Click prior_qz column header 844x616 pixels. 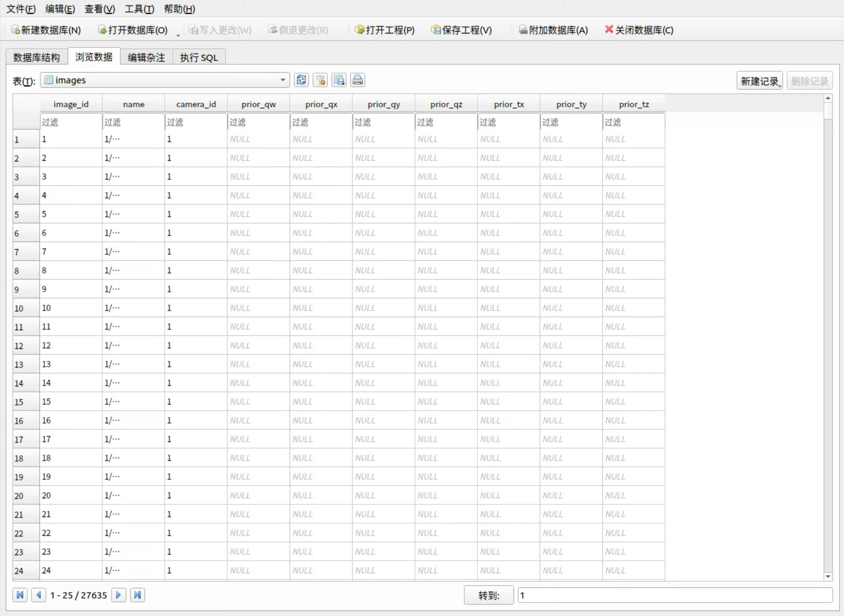[446, 104]
